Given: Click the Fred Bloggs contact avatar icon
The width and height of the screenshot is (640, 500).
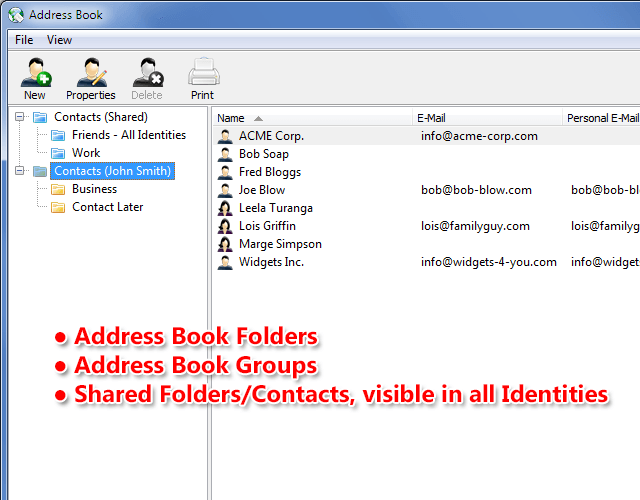Looking at the screenshot, I should coord(225,172).
